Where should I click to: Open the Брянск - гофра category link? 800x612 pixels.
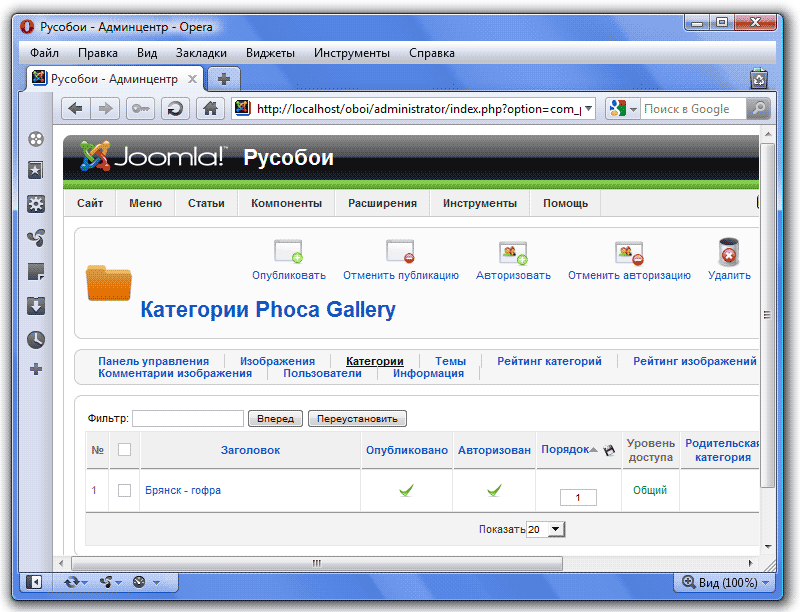point(183,491)
